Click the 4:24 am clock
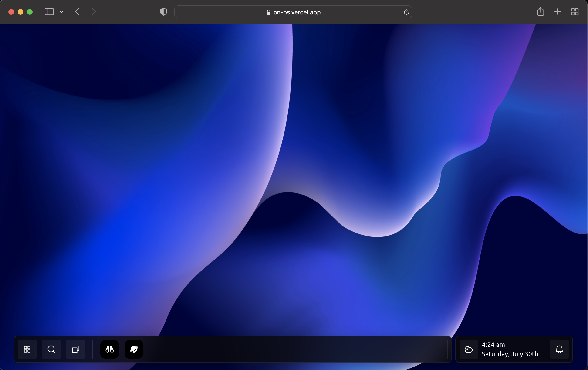Image resolution: width=588 pixels, height=370 pixels. [x=493, y=345]
